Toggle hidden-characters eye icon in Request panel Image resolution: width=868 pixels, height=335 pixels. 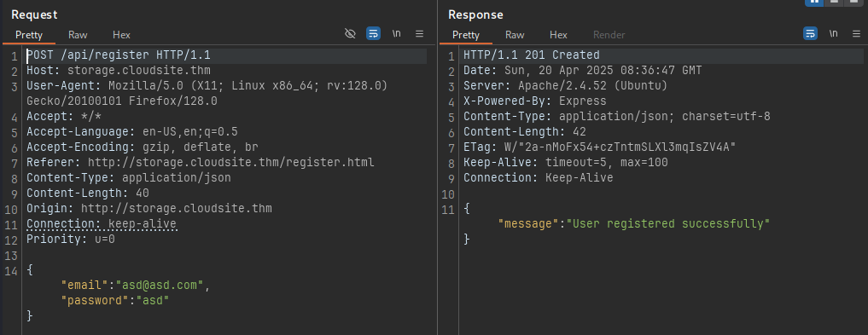pos(350,34)
